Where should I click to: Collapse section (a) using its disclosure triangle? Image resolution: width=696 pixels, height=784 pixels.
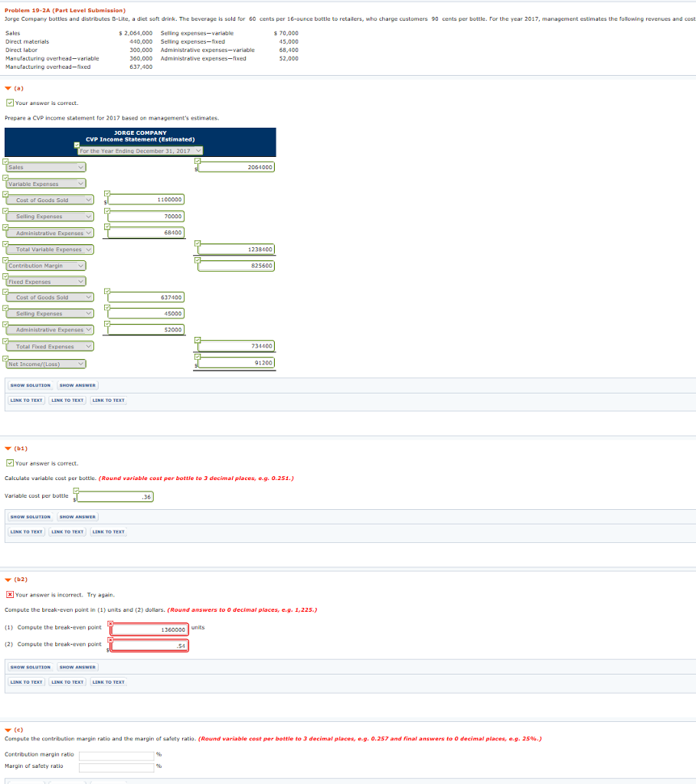click(6, 88)
